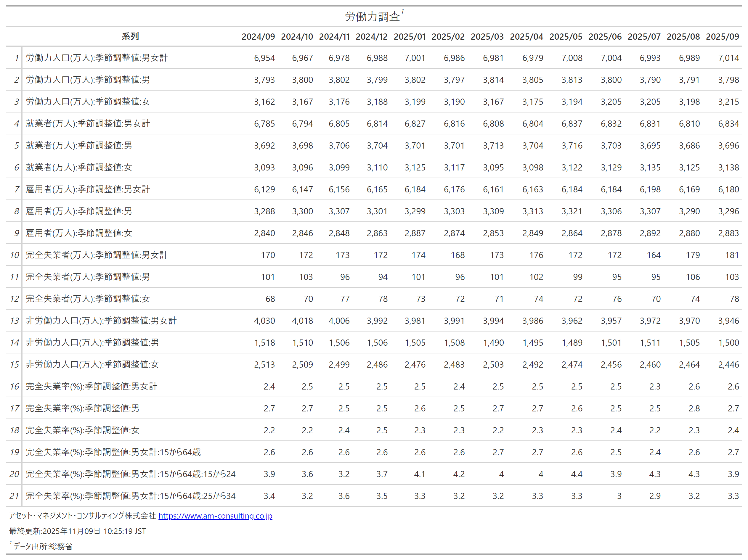Select row 1 労働力人口 男女計 label
This screenshot has height=560, width=748.
click(x=97, y=58)
